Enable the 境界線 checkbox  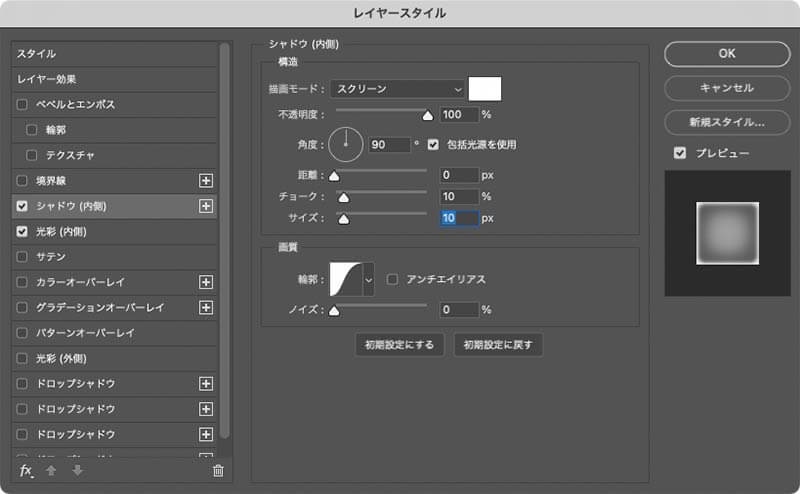(x=22, y=181)
